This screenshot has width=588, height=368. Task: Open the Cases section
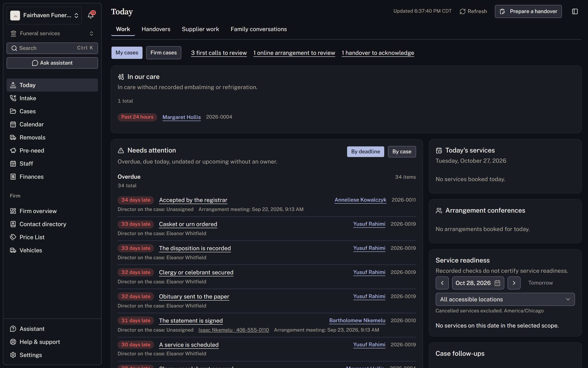tap(52, 111)
